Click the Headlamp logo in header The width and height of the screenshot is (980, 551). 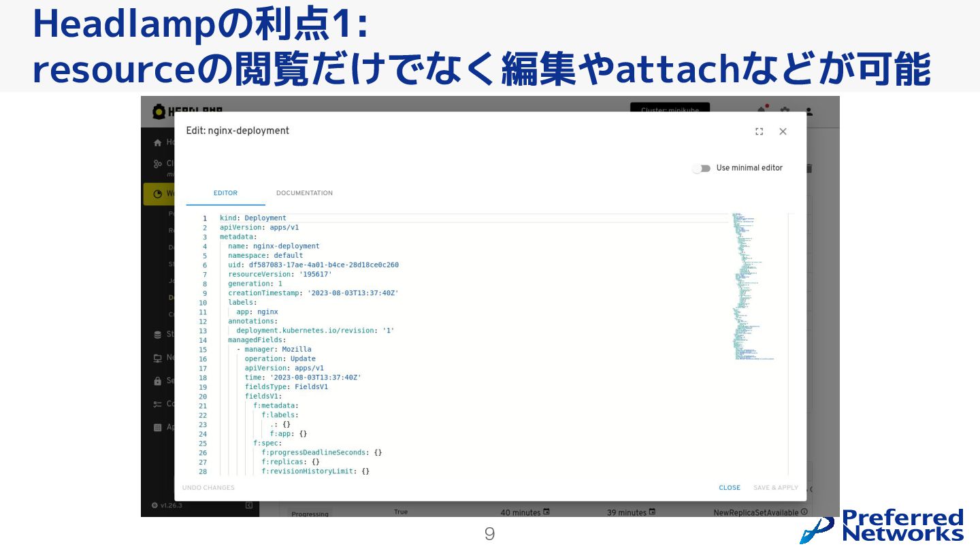(187, 112)
